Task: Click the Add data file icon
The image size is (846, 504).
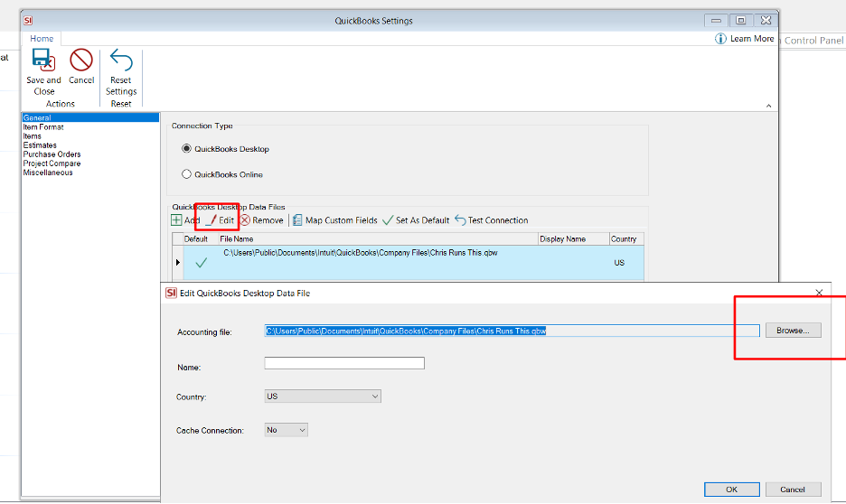Action: pyautogui.click(x=176, y=219)
